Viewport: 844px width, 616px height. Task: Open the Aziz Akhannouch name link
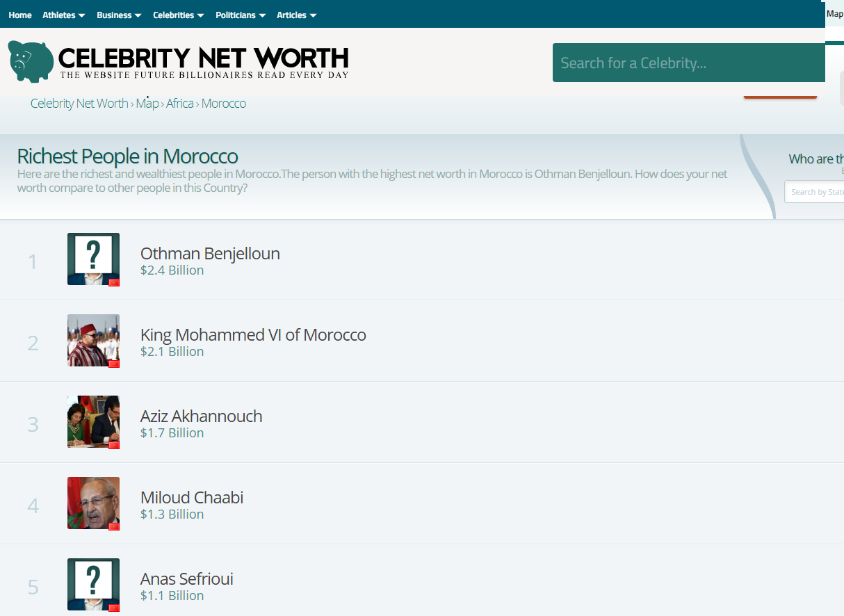click(202, 416)
